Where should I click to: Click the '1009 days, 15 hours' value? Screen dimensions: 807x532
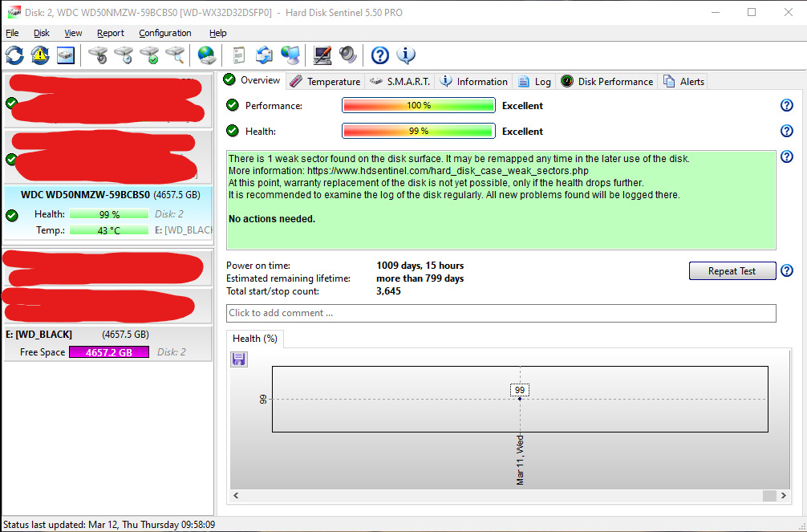pos(420,266)
